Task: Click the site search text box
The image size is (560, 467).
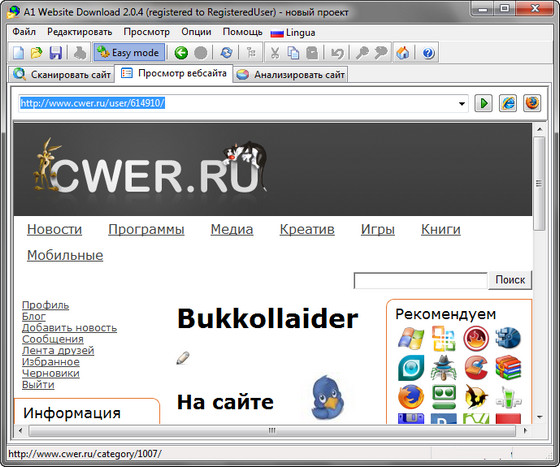Action: (420, 281)
